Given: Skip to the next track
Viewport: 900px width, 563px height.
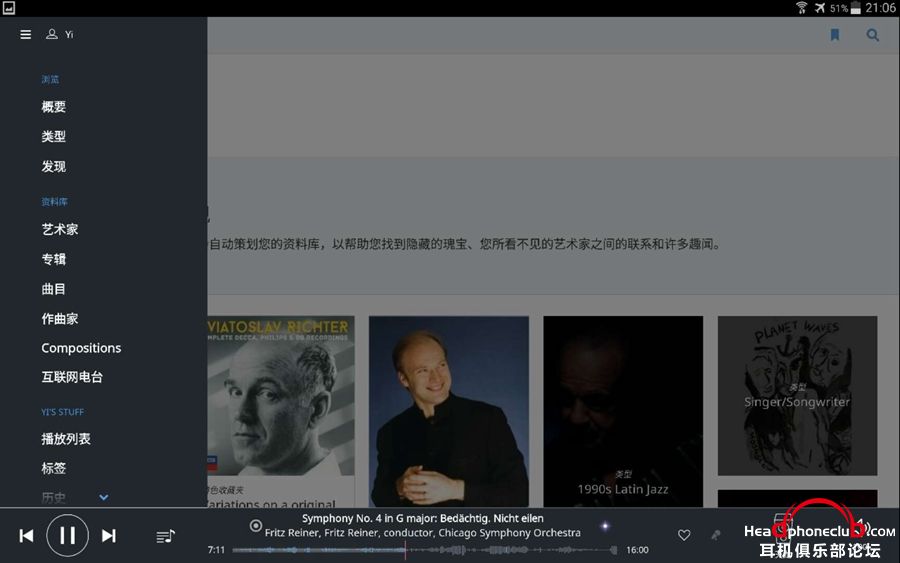Looking at the screenshot, I should coord(108,536).
